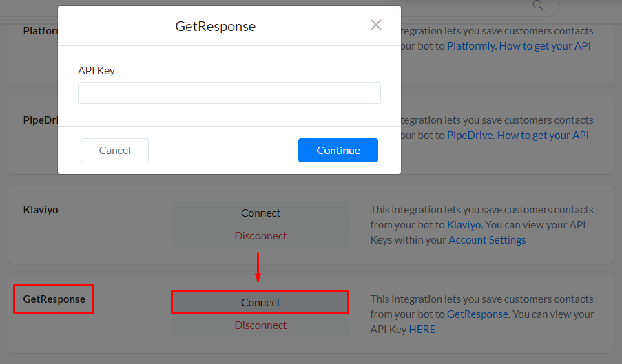Close the GetResponse dialog with the X
Viewport: 622px width, 364px height.
pyautogui.click(x=375, y=25)
